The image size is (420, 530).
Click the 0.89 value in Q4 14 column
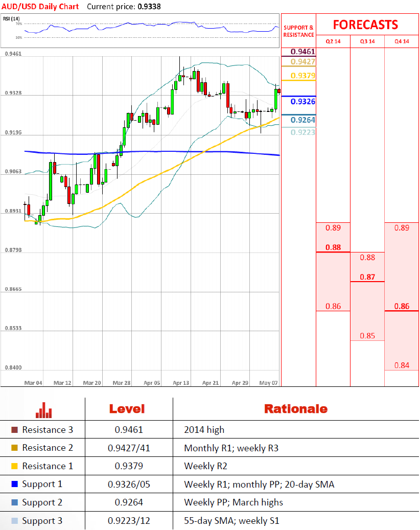pos(402,228)
